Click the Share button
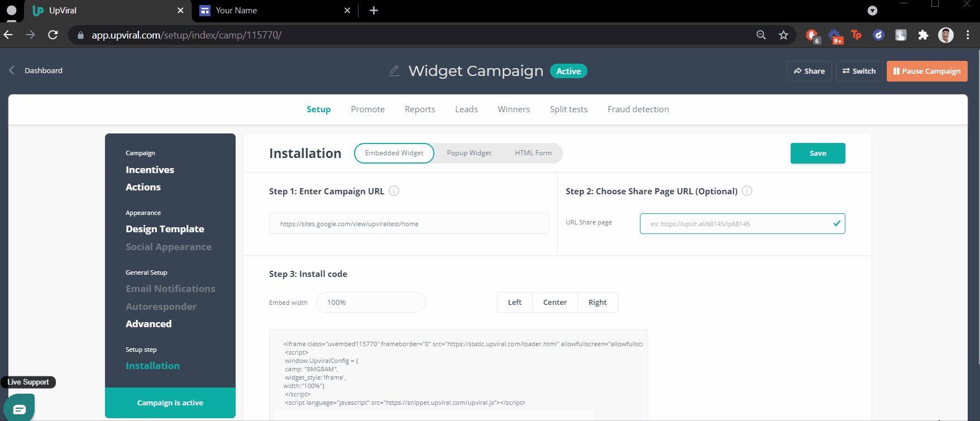Viewport: 980px width, 421px height. click(x=809, y=71)
